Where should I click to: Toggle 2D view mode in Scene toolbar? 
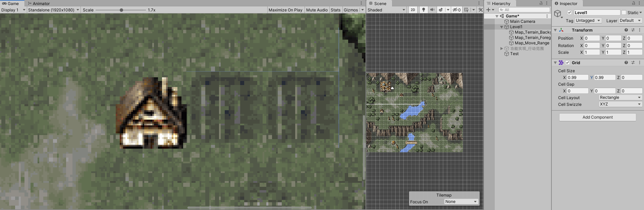click(x=413, y=10)
